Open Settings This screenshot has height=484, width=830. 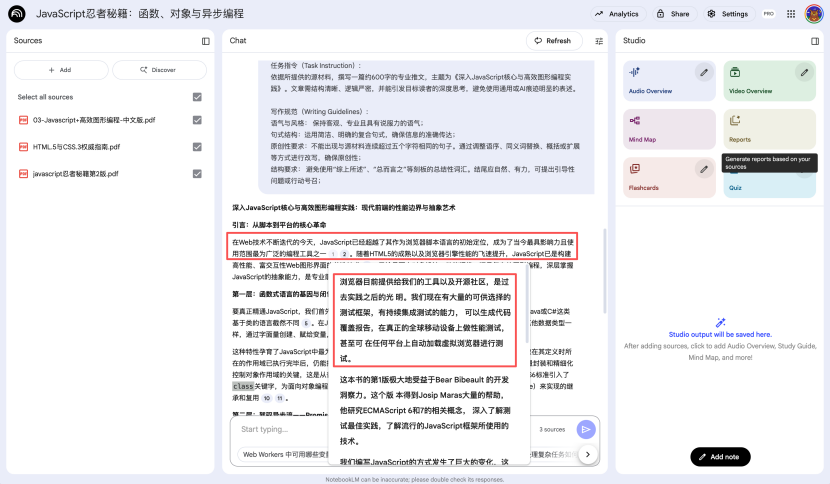coord(728,14)
